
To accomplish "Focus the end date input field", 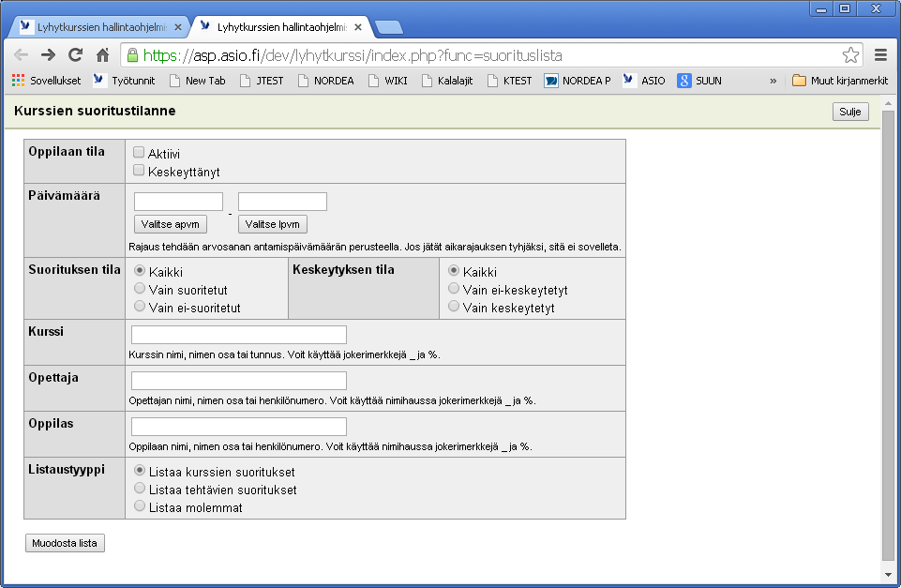I will 282,202.
